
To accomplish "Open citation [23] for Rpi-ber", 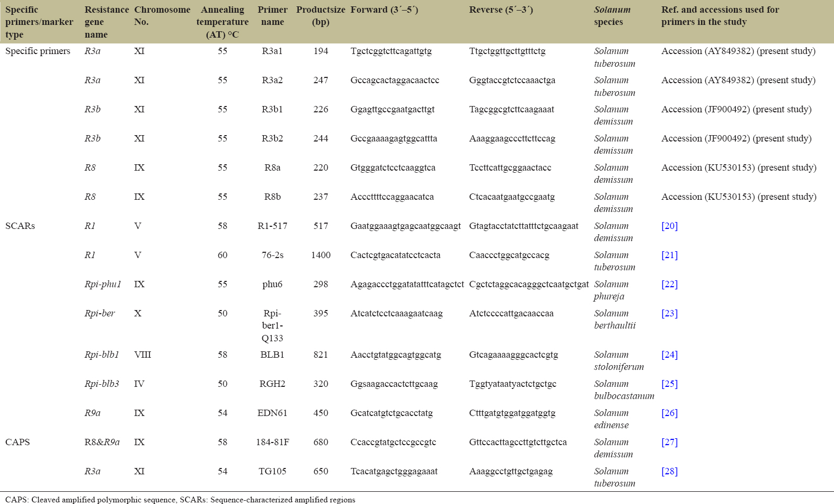I will pyautogui.click(x=669, y=313).
